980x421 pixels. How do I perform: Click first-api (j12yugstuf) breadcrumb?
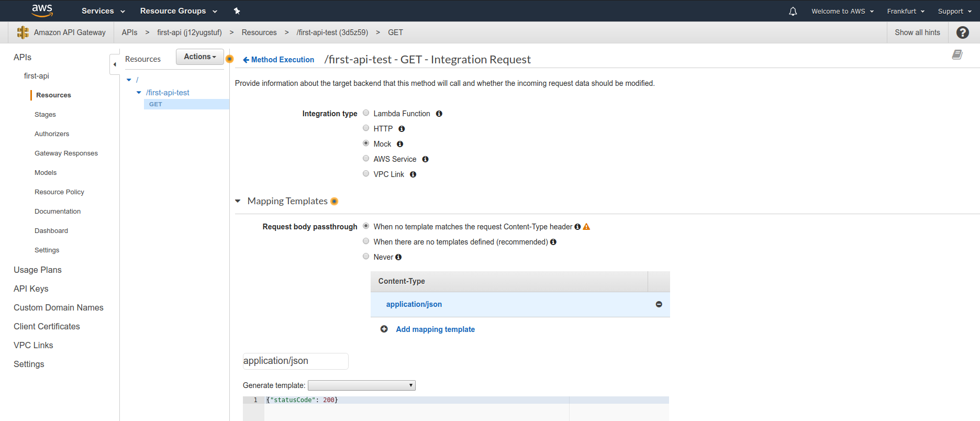point(190,32)
